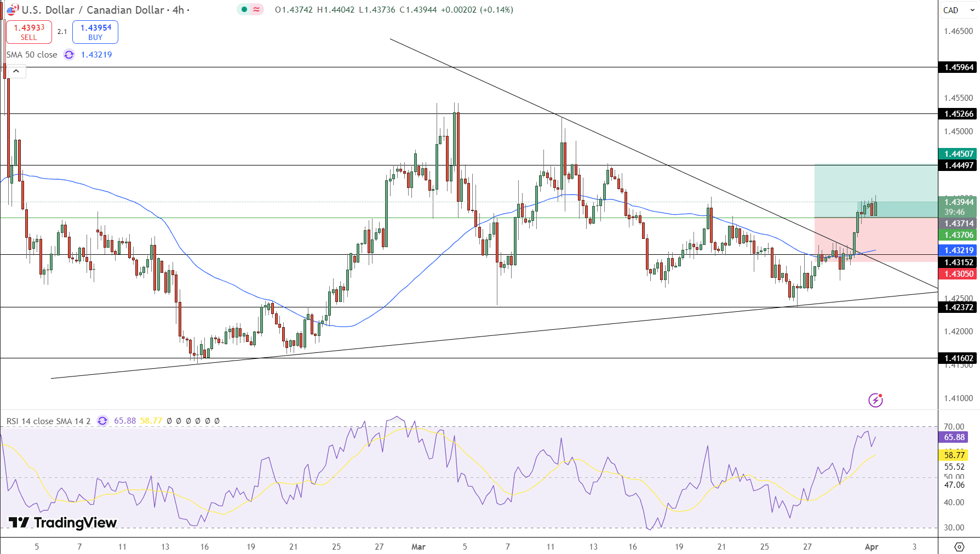Collapse the indicator legend arrow
The width and height of the screenshot is (980, 554).
click(x=16, y=71)
